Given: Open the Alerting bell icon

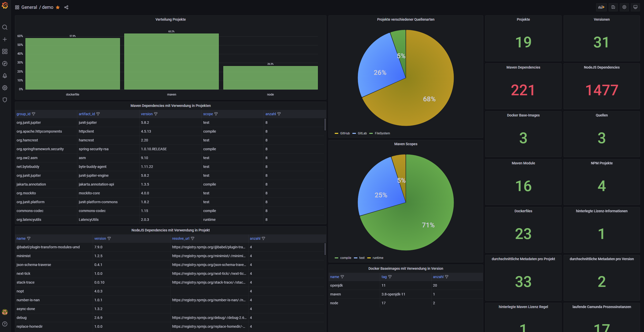Looking at the screenshot, I should tap(5, 76).
